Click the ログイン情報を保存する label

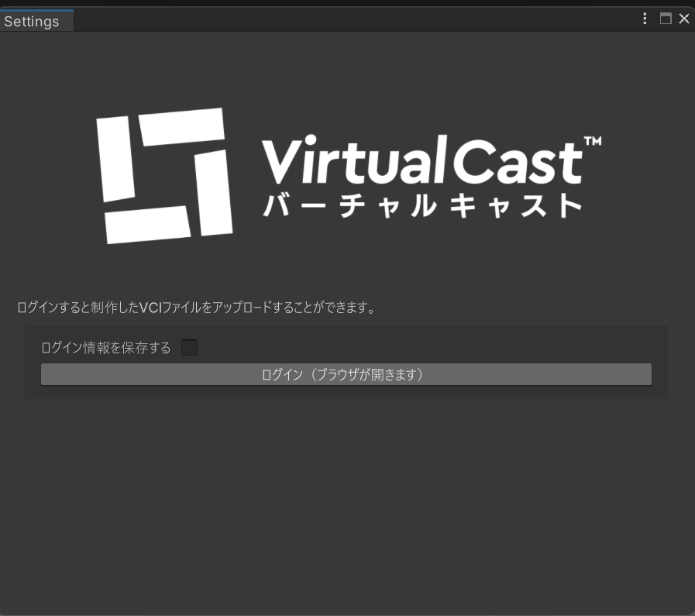point(105,347)
